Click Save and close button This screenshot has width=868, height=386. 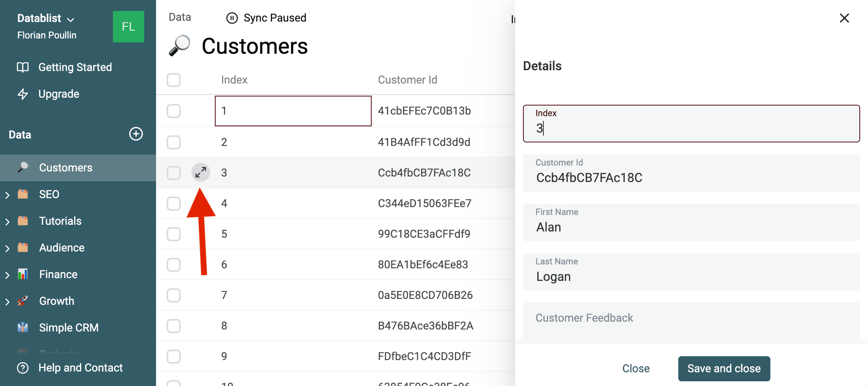pos(724,369)
